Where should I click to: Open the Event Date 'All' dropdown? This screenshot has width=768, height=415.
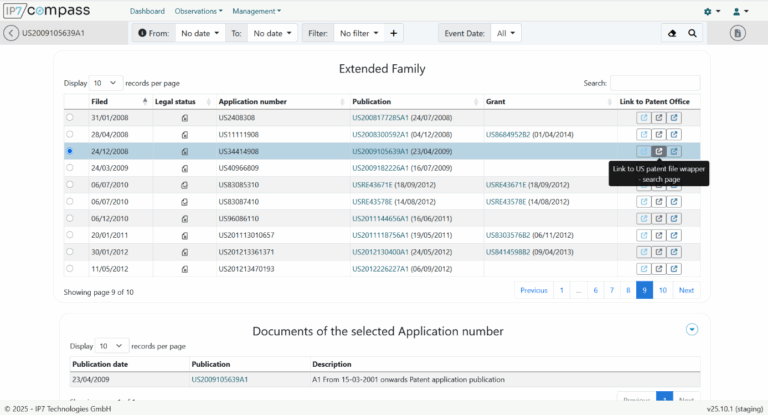506,33
